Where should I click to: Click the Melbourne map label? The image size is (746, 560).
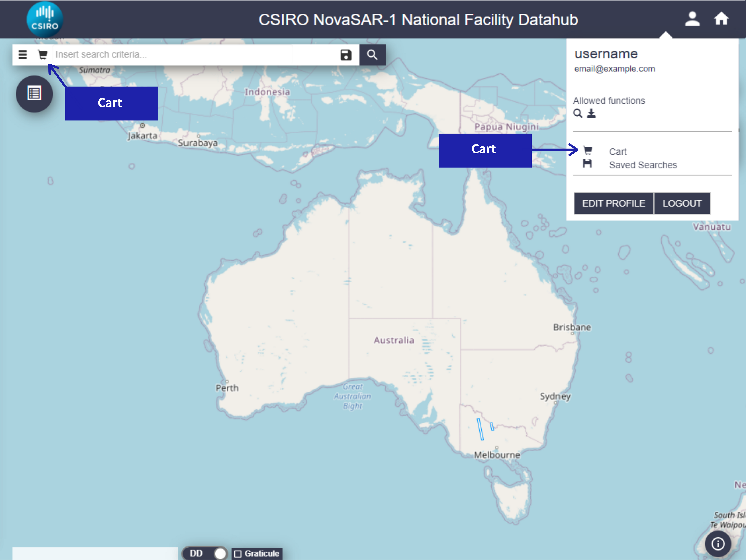[497, 455]
